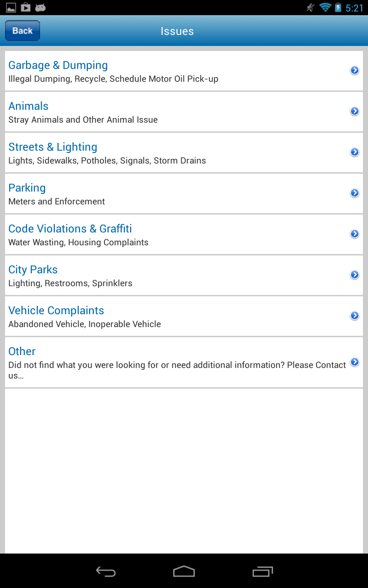Open Streets & Lighting issues

(53, 147)
